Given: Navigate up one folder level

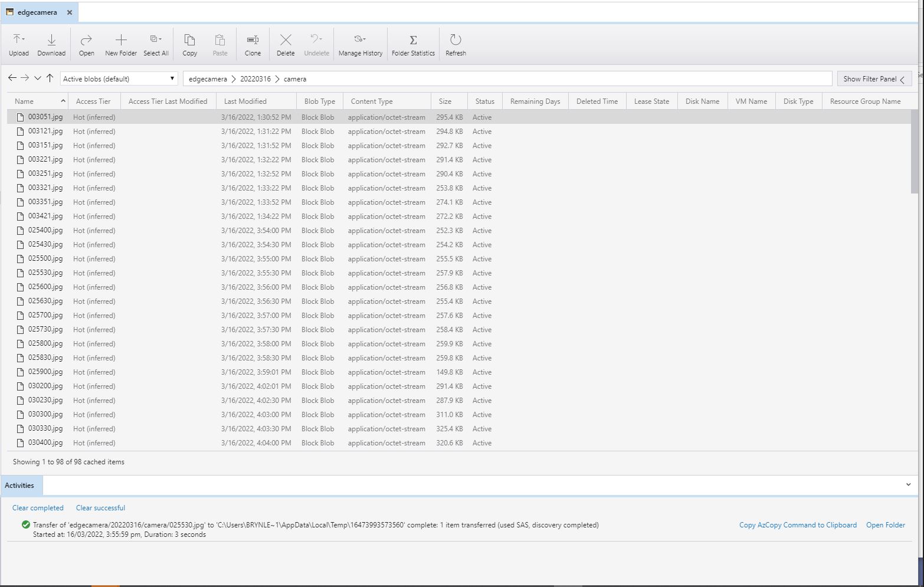Looking at the screenshot, I should click(50, 78).
